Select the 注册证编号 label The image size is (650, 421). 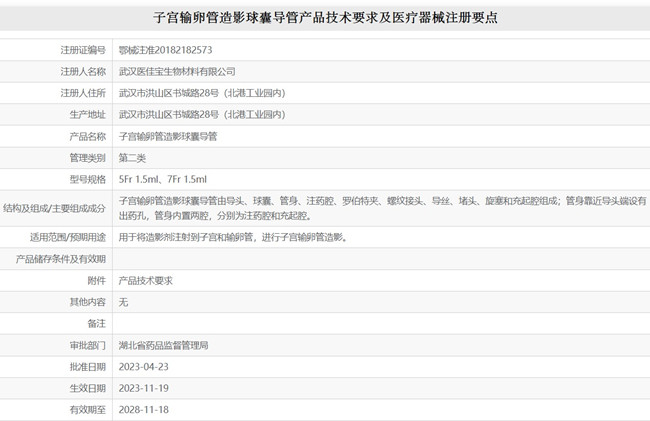[x=83, y=50]
